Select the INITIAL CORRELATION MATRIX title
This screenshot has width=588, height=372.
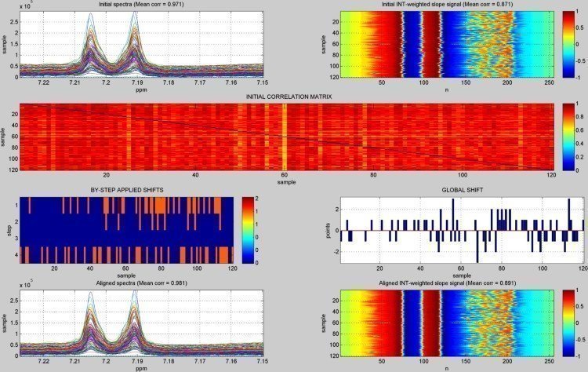pos(289,97)
